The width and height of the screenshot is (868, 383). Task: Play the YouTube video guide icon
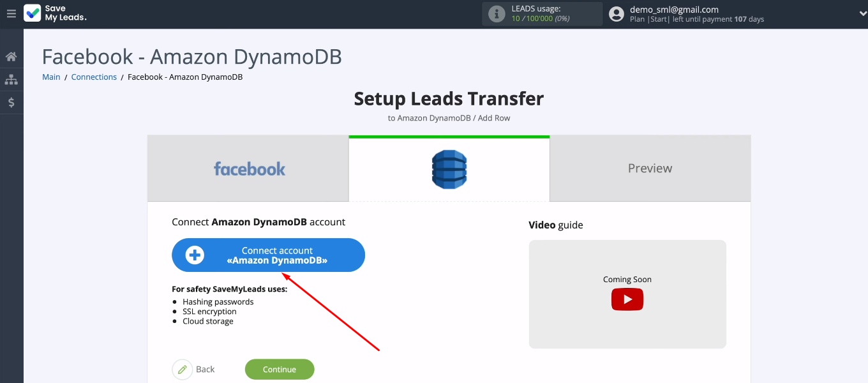pos(627,299)
